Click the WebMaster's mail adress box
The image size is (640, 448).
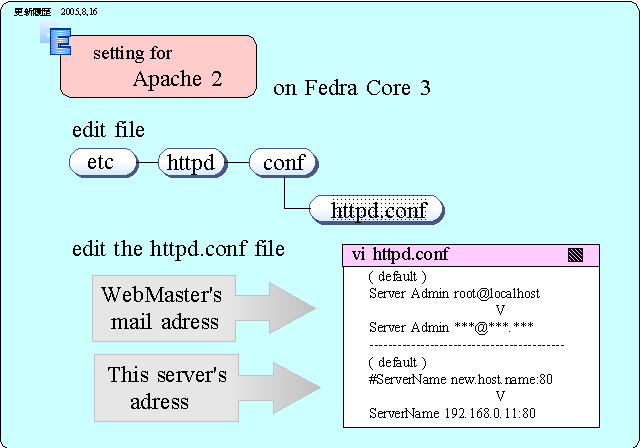pyautogui.click(x=160, y=308)
